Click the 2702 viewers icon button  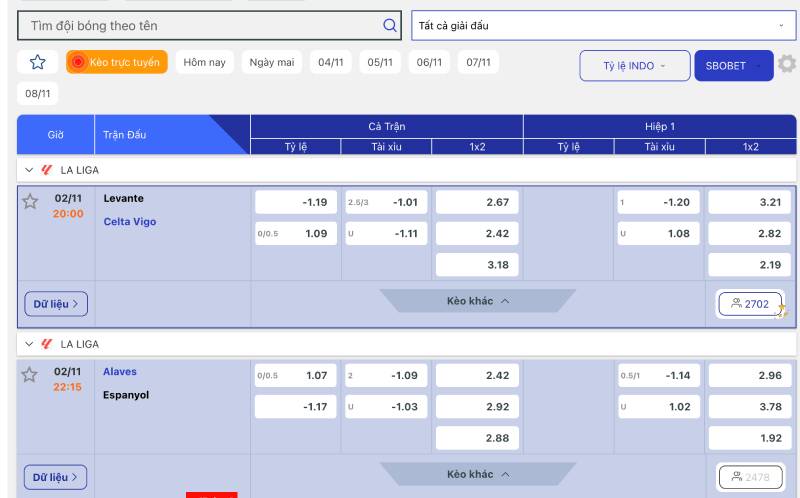click(x=750, y=304)
